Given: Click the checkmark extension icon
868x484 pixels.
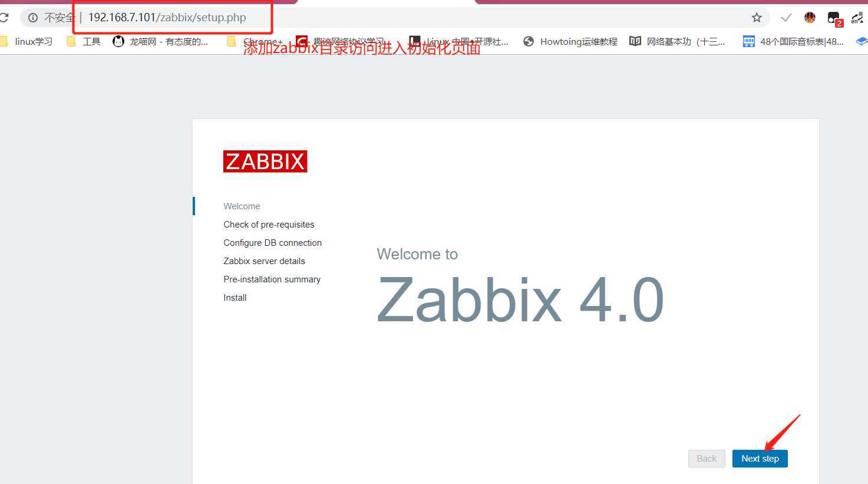Looking at the screenshot, I should [x=786, y=18].
